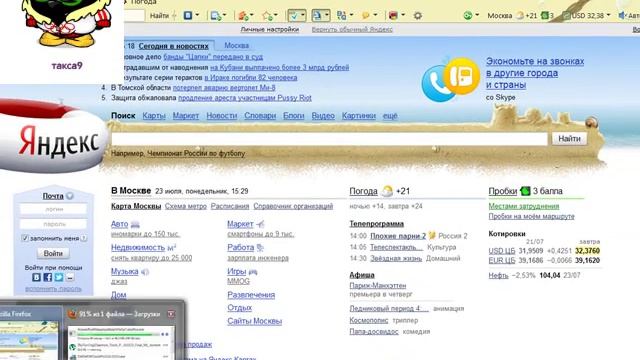Open the Местами затруднения traffic link
640x360 pixels.
coord(524,206)
